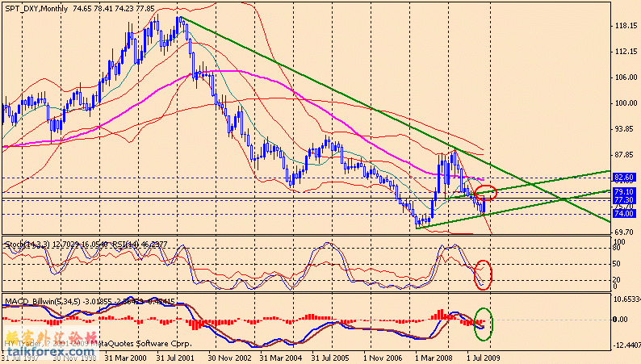Select the 118.15 price axis label
The image size is (641, 364).
tap(626, 26)
